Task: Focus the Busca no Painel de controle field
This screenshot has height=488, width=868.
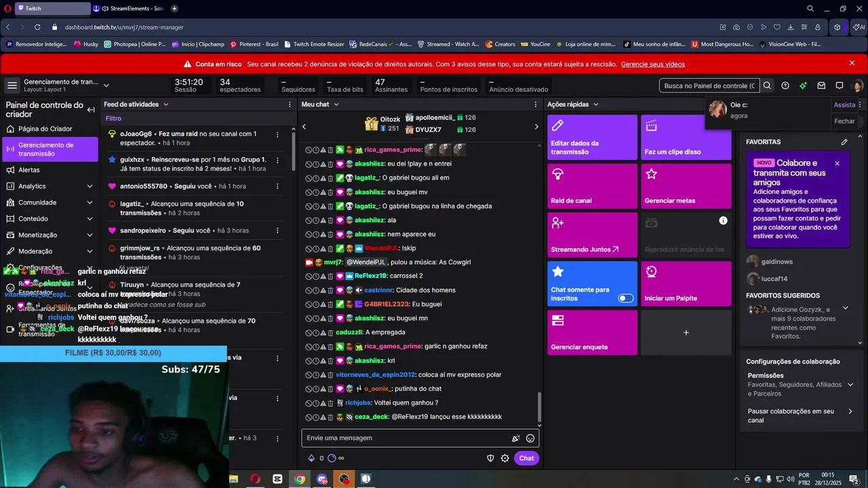Action: point(709,85)
